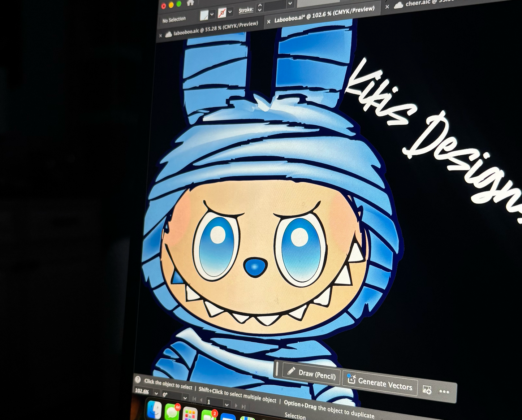Go to last artboard button
This screenshot has height=420, width=522.
click(244, 407)
